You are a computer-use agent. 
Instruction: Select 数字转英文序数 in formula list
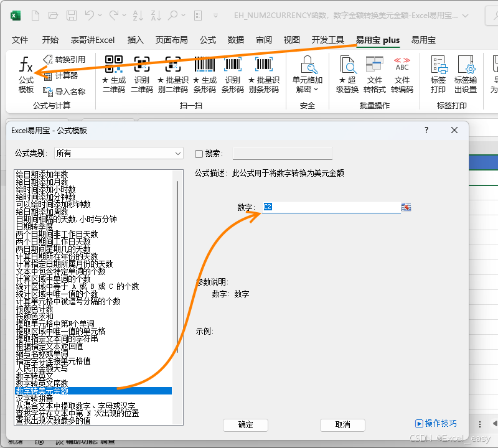coord(42,383)
